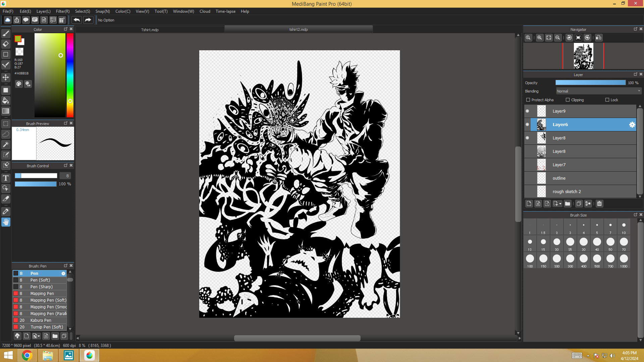The image size is (644, 362).
Task: Open Layer6 settings gear
Action: coord(632,125)
